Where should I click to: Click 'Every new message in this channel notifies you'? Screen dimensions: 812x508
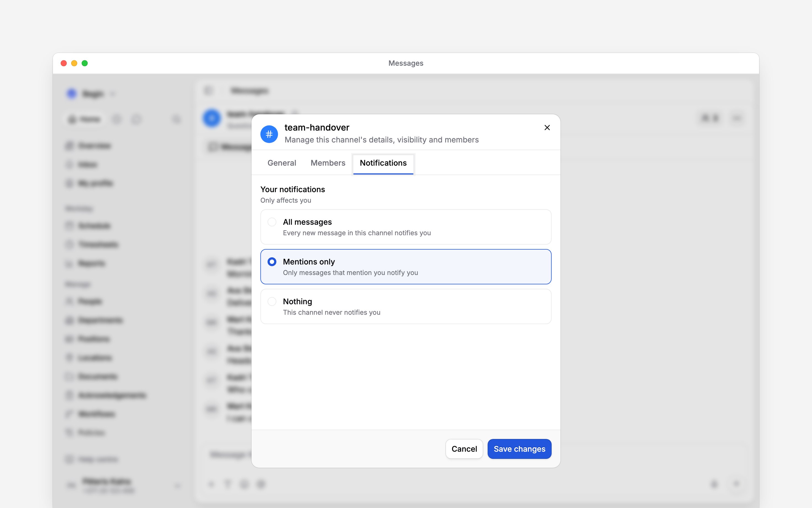357,233
